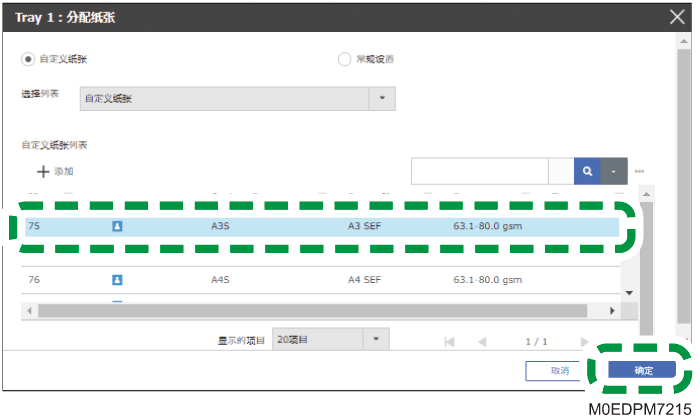Click 63.1-80.0 gsm in row 76
The height and width of the screenshot is (420, 700).
click(488, 280)
